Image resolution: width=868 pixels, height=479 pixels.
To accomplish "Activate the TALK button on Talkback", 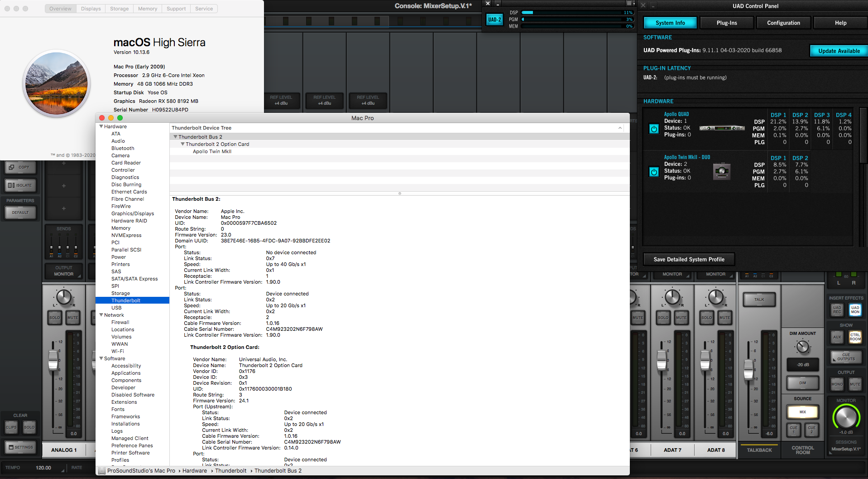I will tap(759, 300).
